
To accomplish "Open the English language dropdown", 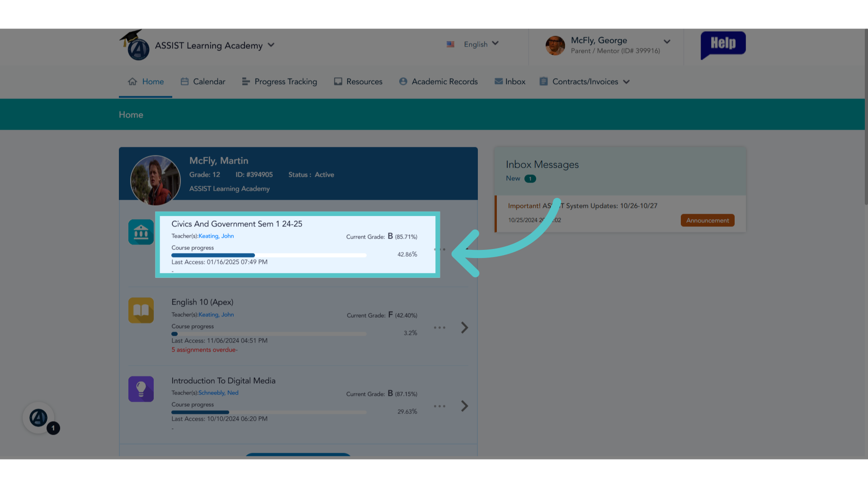I will coord(481,44).
